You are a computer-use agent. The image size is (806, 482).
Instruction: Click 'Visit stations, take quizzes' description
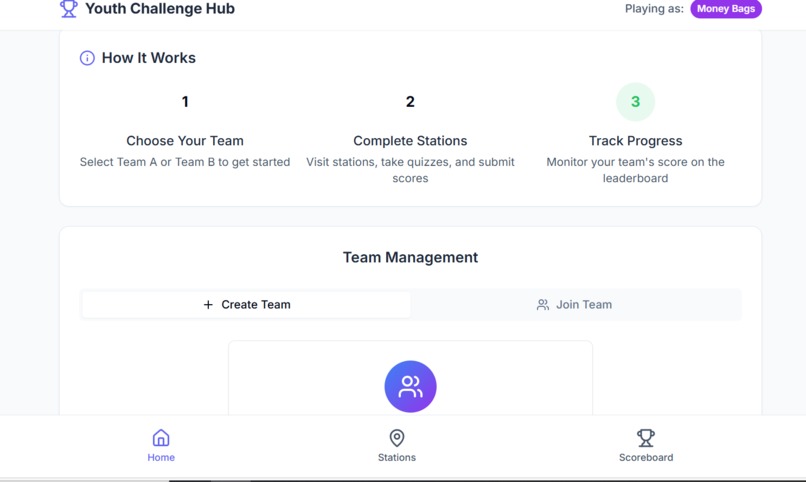[x=410, y=170]
